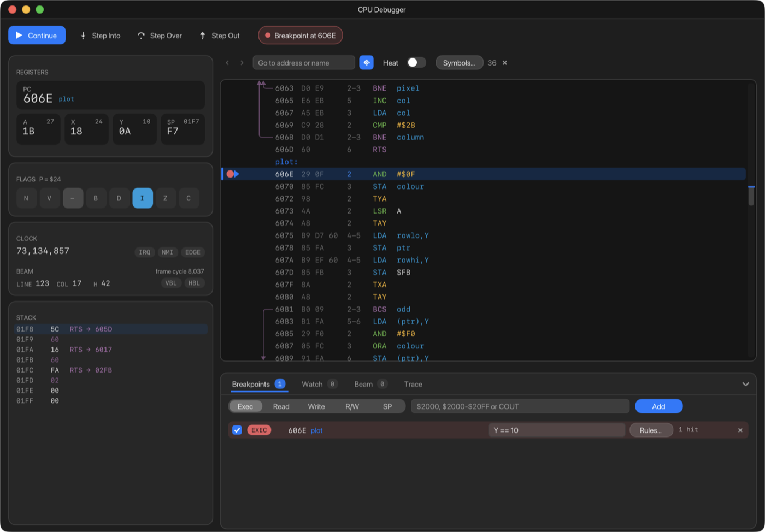Click the Step Out up-arrow icon
765x532 pixels.
203,36
